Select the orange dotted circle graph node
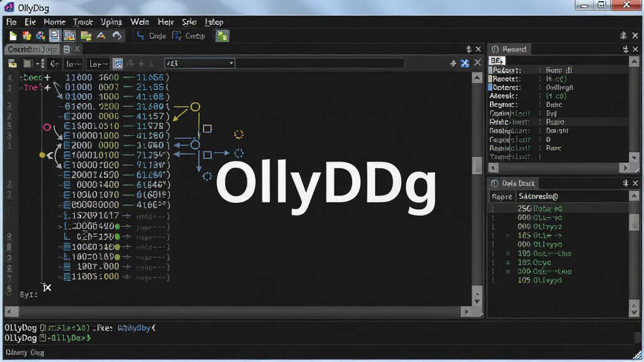Screen dimensions: 644x362 tap(238, 134)
